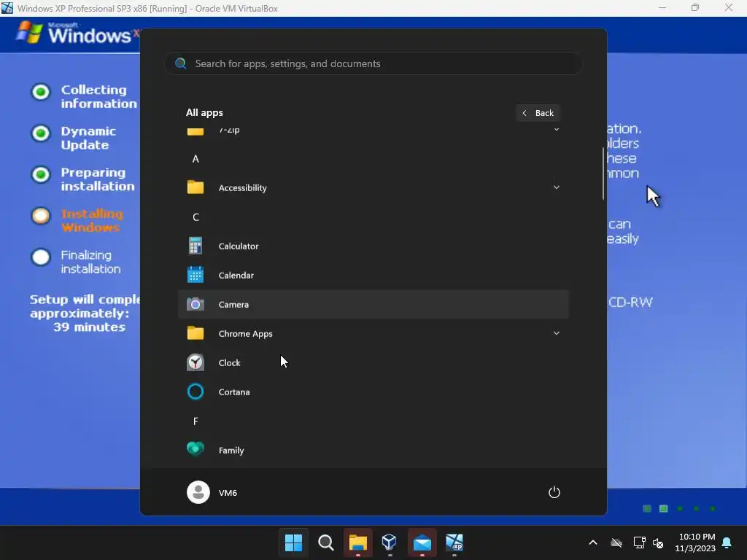
Task: Jump using the letter A header
Action: tap(196, 159)
